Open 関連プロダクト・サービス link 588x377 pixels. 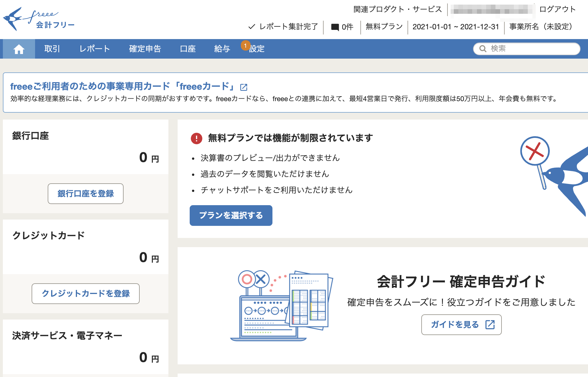click(397, 9)
